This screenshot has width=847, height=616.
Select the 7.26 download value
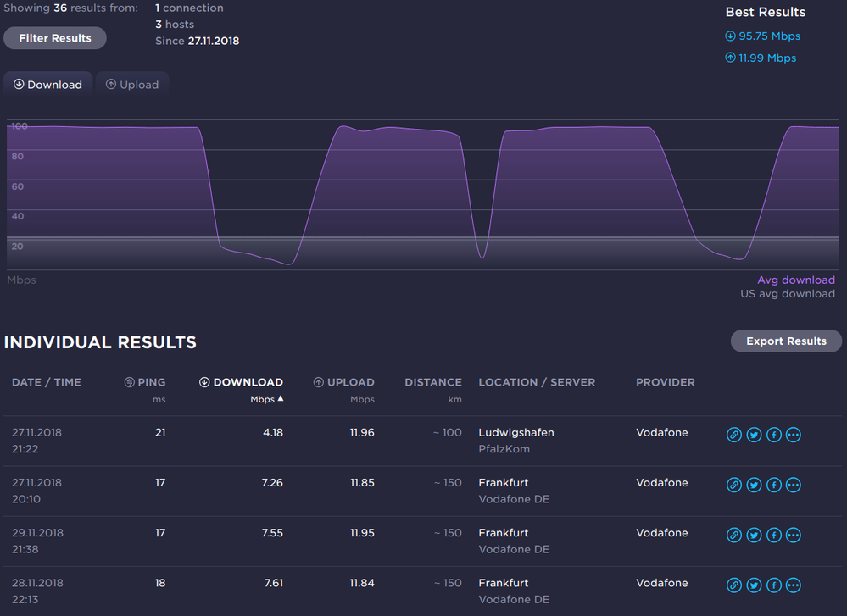coord(272,483)
